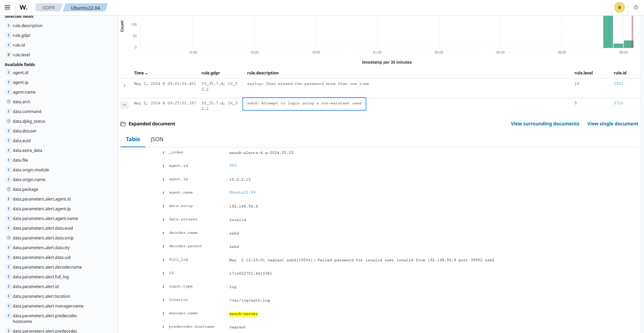Open View surrounding documents link
This screenshot has width=644, height=333.
click(x=545, y=124)
